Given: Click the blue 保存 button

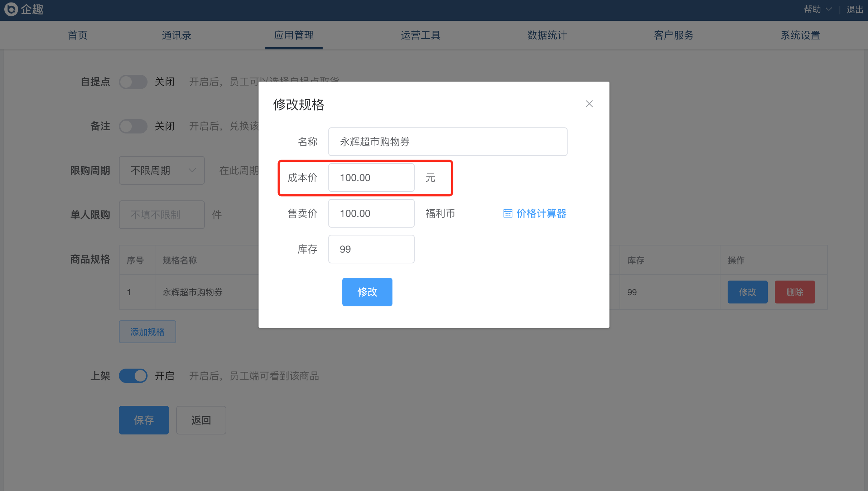Looking at the screenshot, I should tap(144, 420).
